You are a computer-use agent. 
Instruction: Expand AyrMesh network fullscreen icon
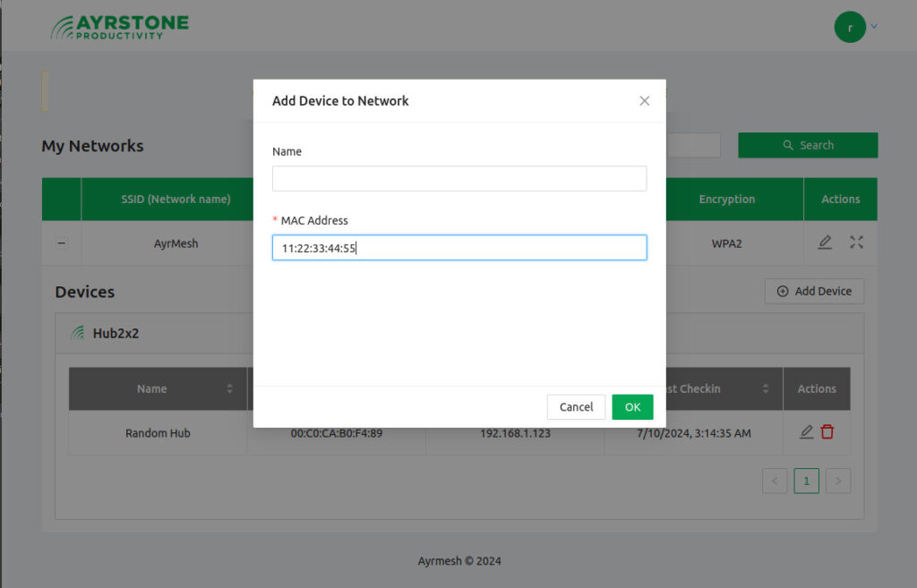(x=856, y=243)
